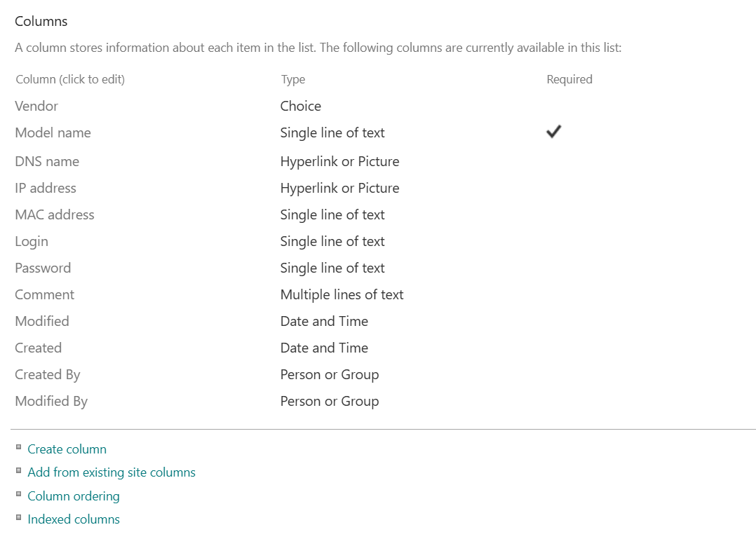
Task: Click the Create column link
Action: tap(67, 449)
